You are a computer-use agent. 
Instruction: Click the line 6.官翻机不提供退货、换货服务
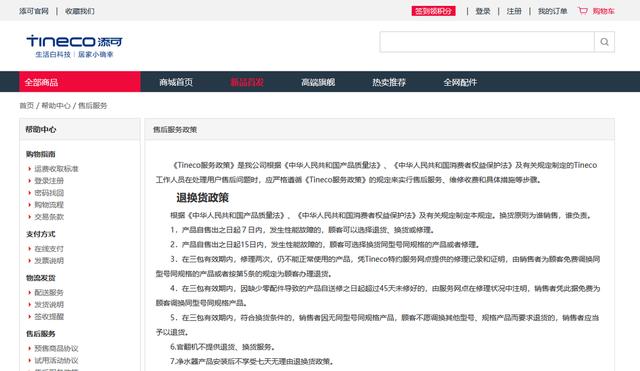(x=223, y=347)
